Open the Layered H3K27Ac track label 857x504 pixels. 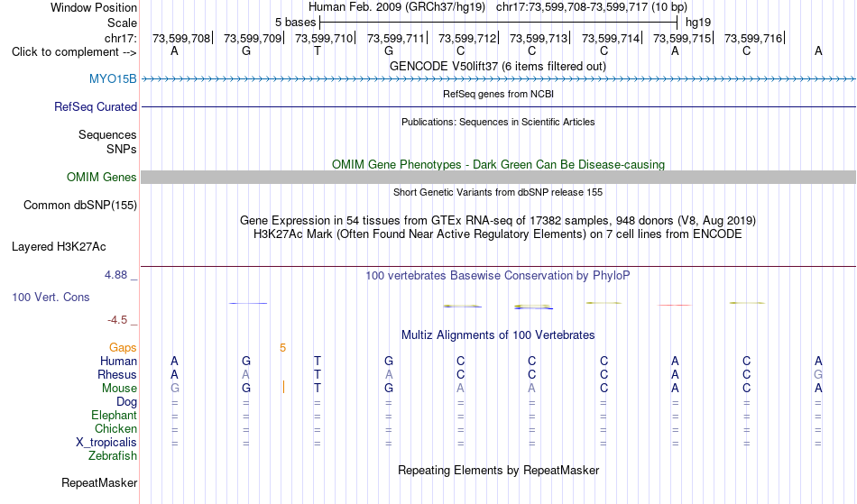pos(59,247)
